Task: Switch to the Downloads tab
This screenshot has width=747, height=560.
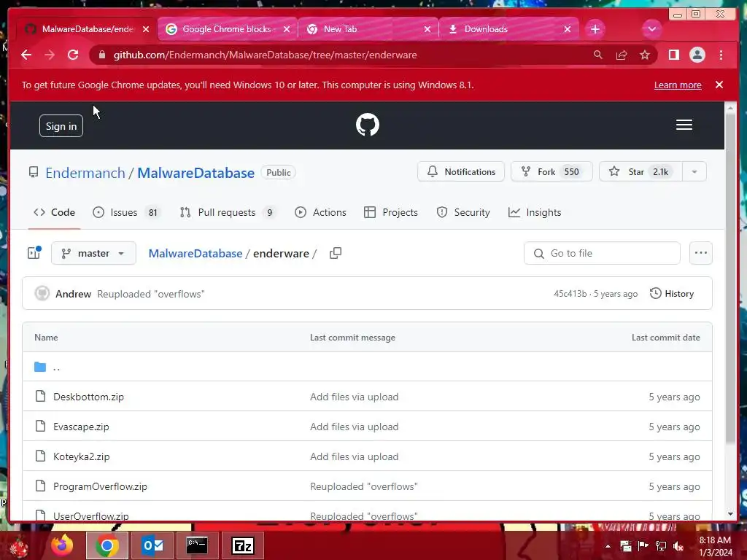Action: point(508,29)
